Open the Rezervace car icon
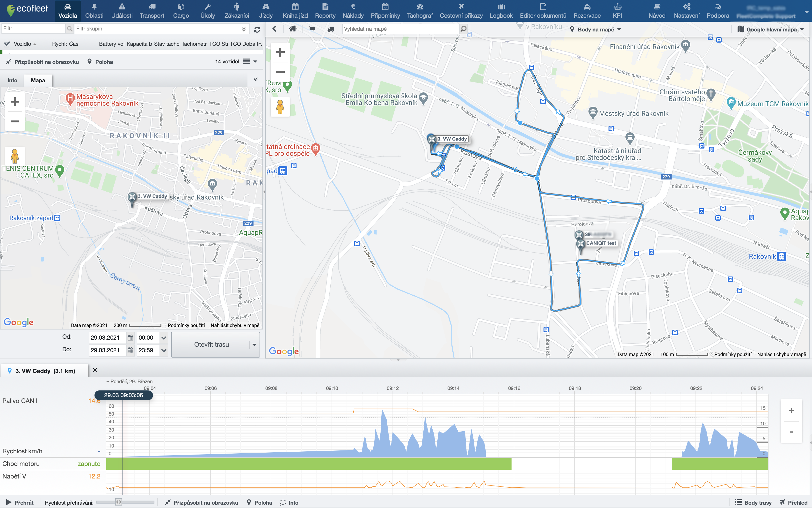The height and width of the screenshot is (508, 812). point(587,6)
